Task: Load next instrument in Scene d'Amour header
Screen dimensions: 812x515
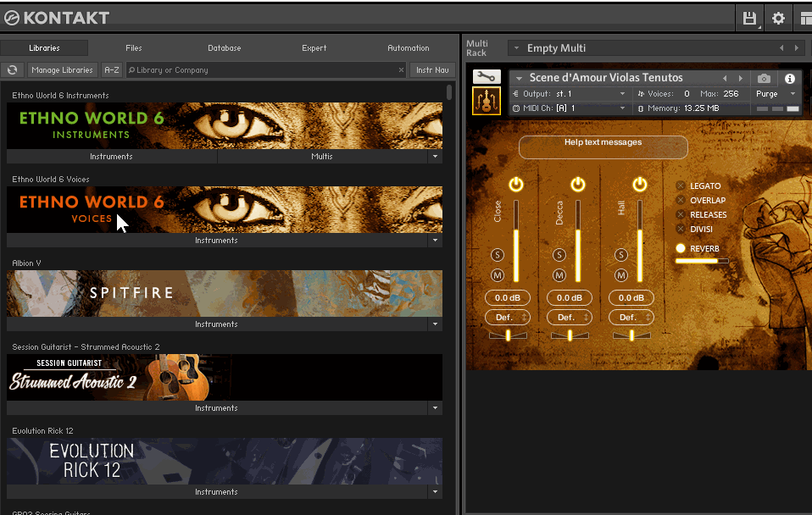Action: (x=741, y=78)
